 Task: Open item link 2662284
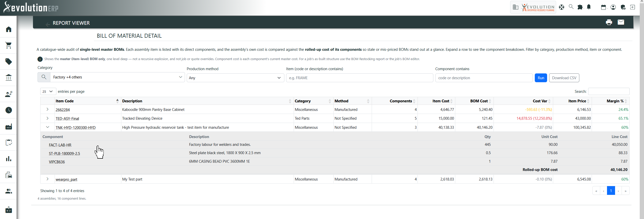(x=63, y=110)
